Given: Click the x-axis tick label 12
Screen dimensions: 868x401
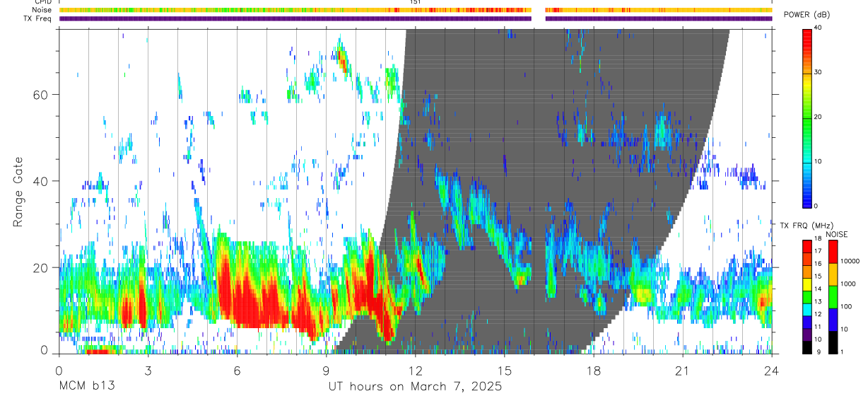Looking at the screenshot, I should 415,371.
